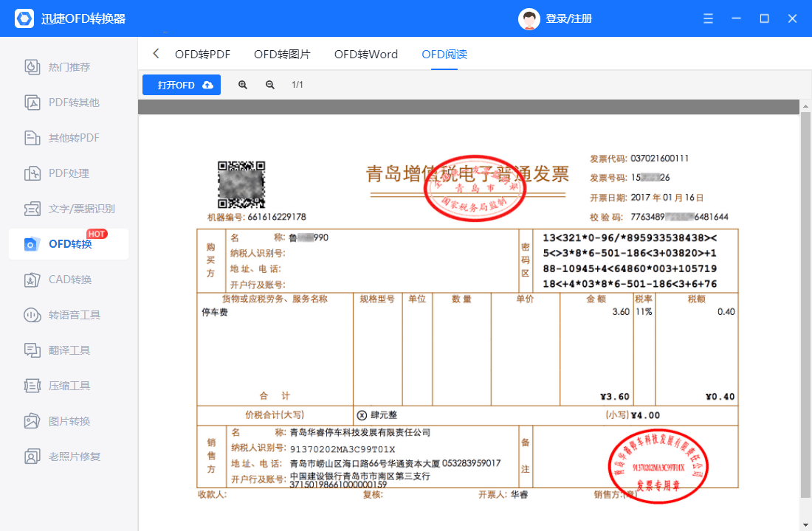Select the 图片转换 tool
The image size is (812, 531).
click(68, 420)
